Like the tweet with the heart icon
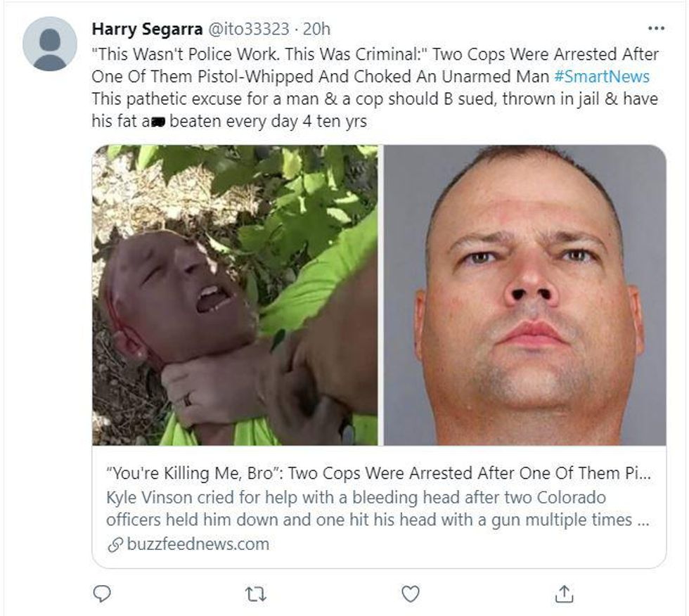The width and height of the screenshot is (689, 616). pyautogui.click(x=410, y=594)
